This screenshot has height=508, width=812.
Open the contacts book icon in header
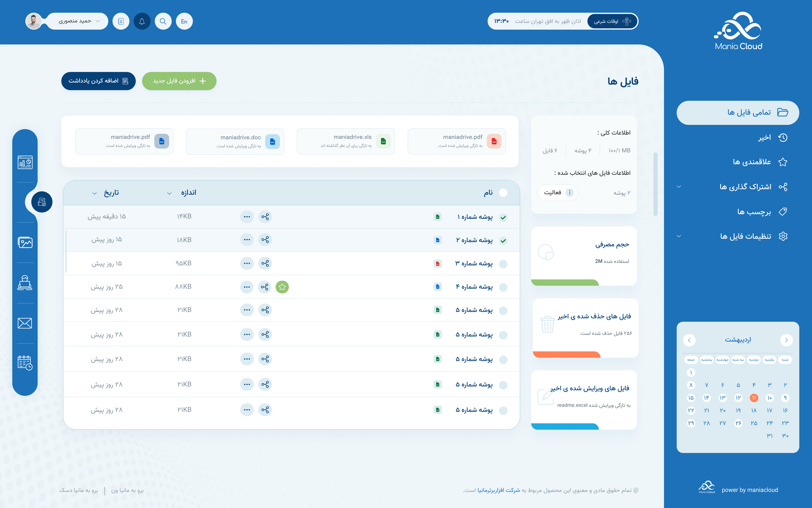point(121,21)
